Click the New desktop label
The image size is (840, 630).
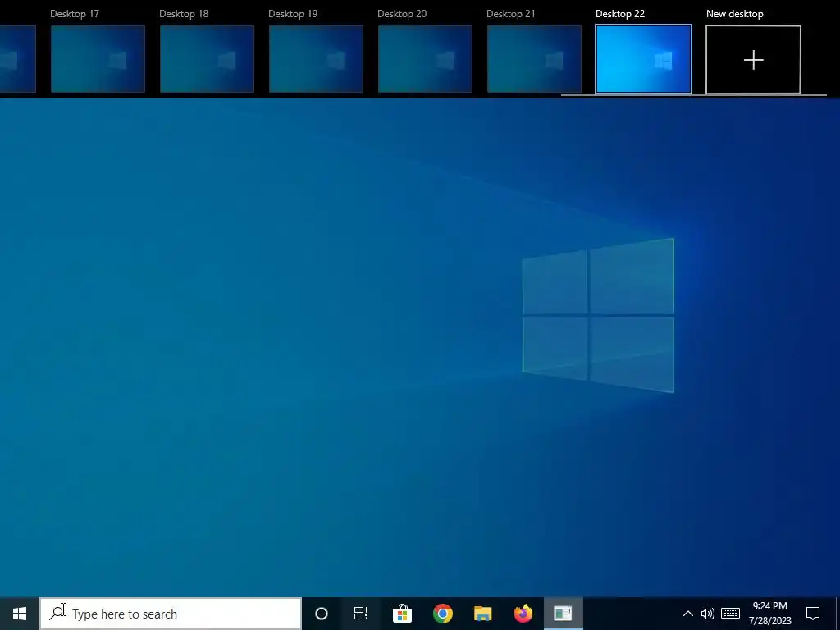pyautogui.click(x=734, y=14)
